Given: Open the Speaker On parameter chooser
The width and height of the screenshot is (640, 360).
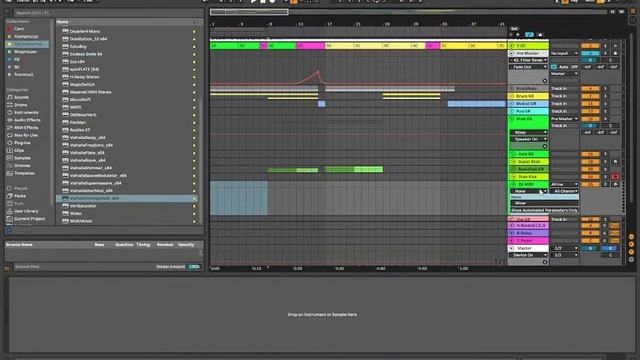Looking at the screenshot, I should coord(529,139).
